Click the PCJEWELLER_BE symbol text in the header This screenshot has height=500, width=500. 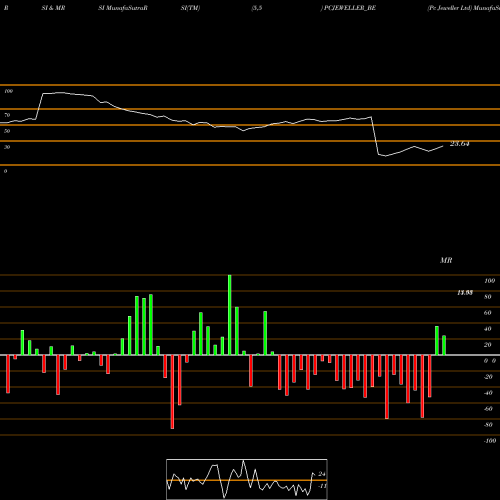click(x=350, y=8)
